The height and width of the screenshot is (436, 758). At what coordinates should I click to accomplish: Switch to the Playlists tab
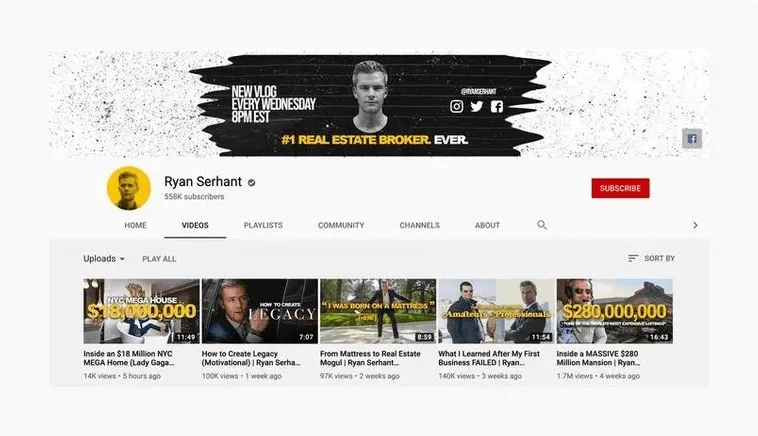pyautogui.click(x=263, y=225)
